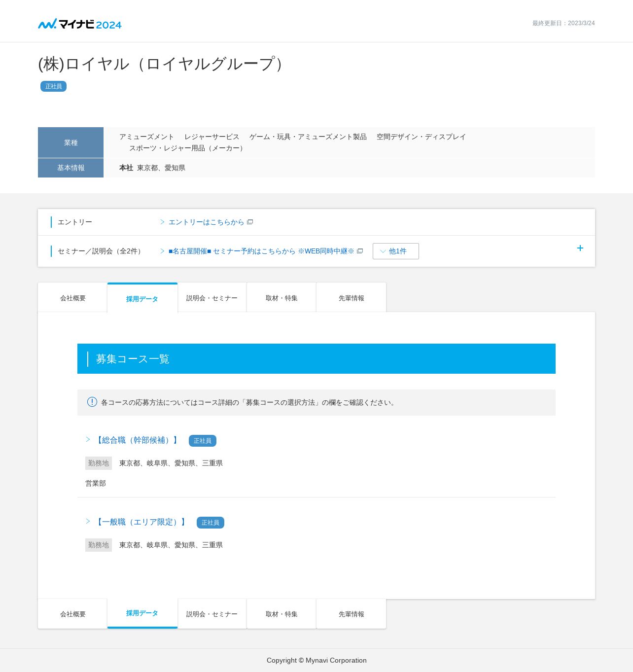Click the アミューズメント industry text
This screenshot has height=672, width=633.
click(147, 137)
